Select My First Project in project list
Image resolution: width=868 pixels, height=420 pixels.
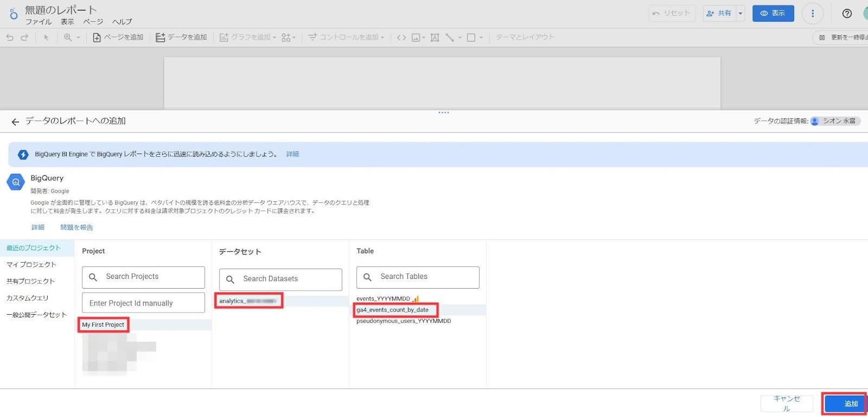pyautogui.click(x=143, y=324)
